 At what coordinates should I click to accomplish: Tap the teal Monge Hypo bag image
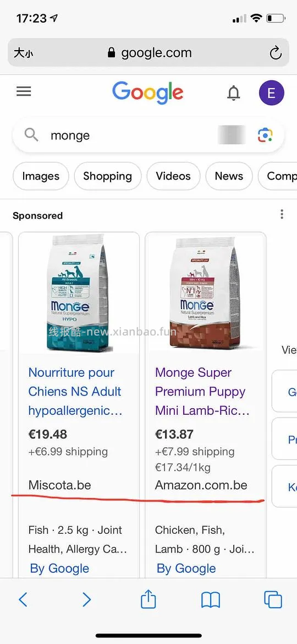(x=78, y=293)
